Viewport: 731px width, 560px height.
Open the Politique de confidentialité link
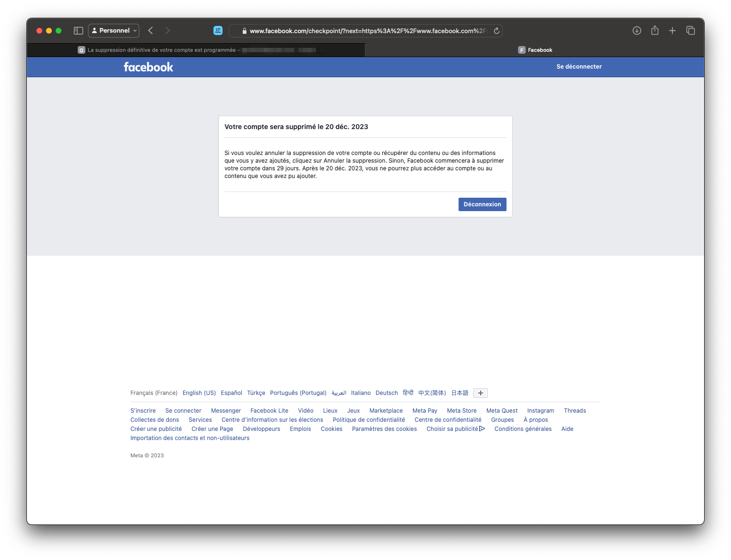pyautogui.click(x=368, y=420)
